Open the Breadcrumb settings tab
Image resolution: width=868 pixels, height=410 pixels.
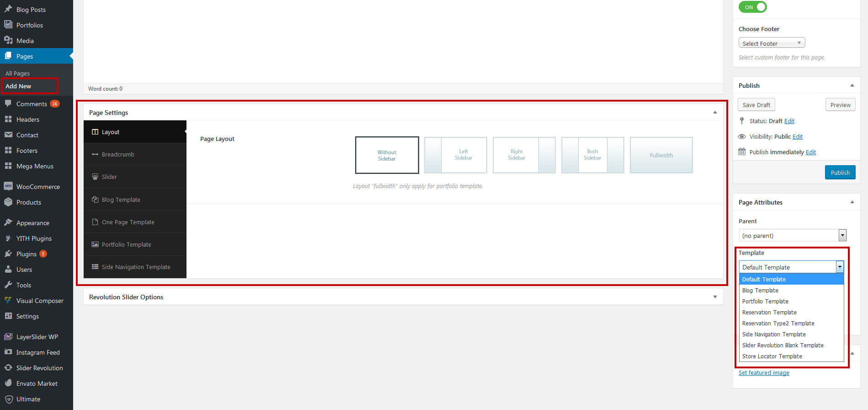coord(135,154)
